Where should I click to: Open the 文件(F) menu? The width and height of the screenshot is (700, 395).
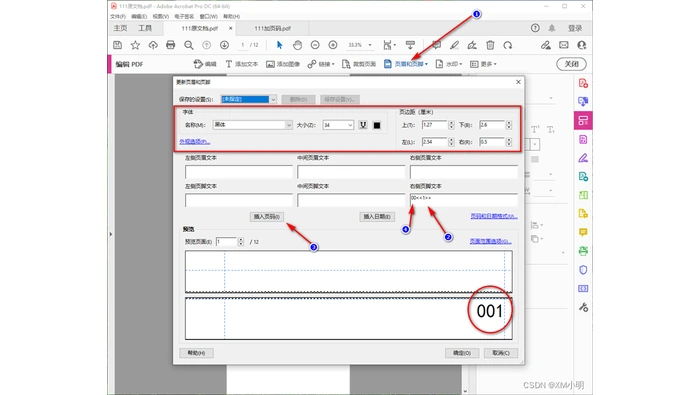coord(118,17)
